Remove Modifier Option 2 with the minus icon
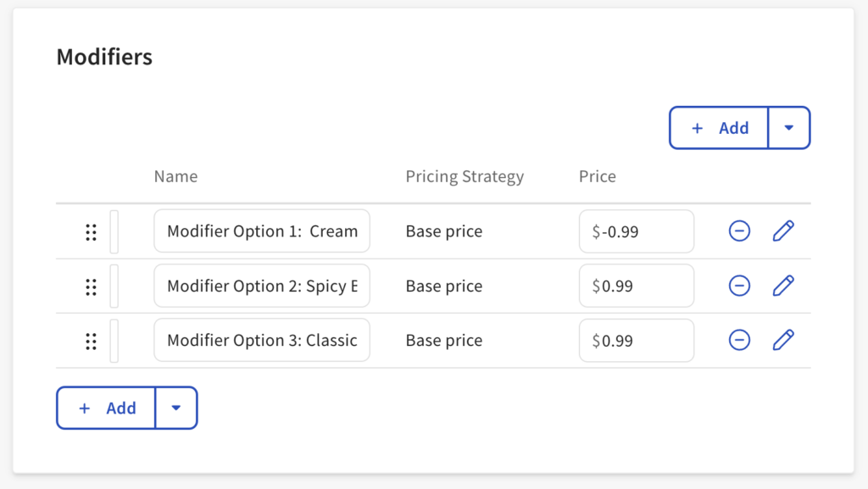 click(x=739, y=286)
